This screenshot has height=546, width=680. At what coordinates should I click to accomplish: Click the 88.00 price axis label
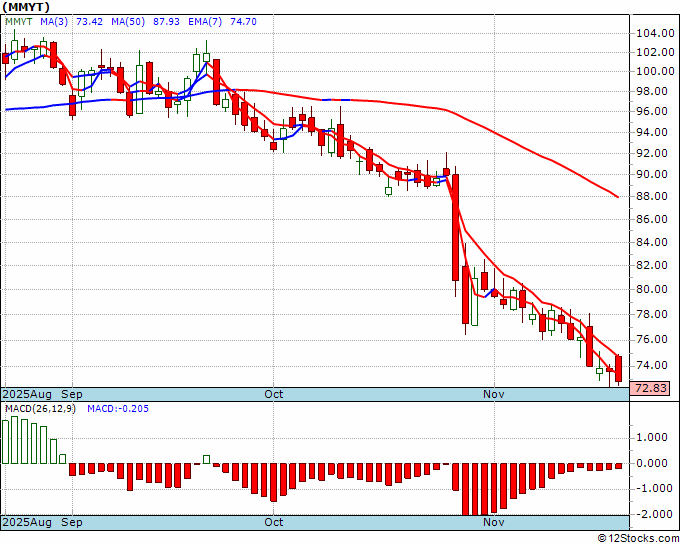(652, 196)
